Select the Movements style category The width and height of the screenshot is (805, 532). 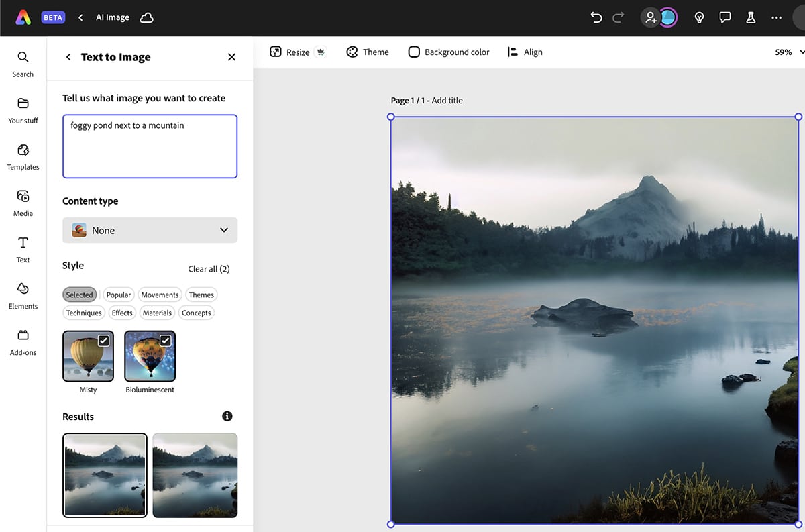(160, 295)
